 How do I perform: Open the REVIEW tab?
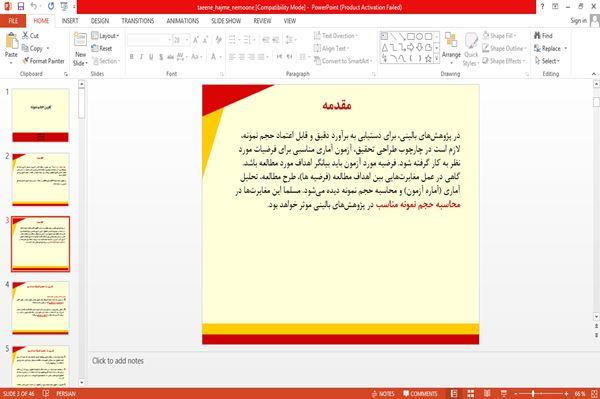tap(262, 21)
